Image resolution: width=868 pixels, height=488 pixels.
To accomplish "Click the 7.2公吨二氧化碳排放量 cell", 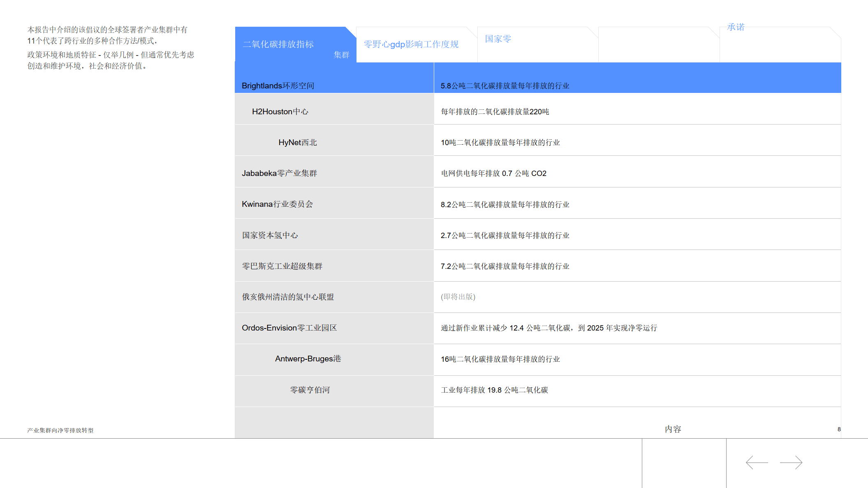I will (x=637, y=266).
